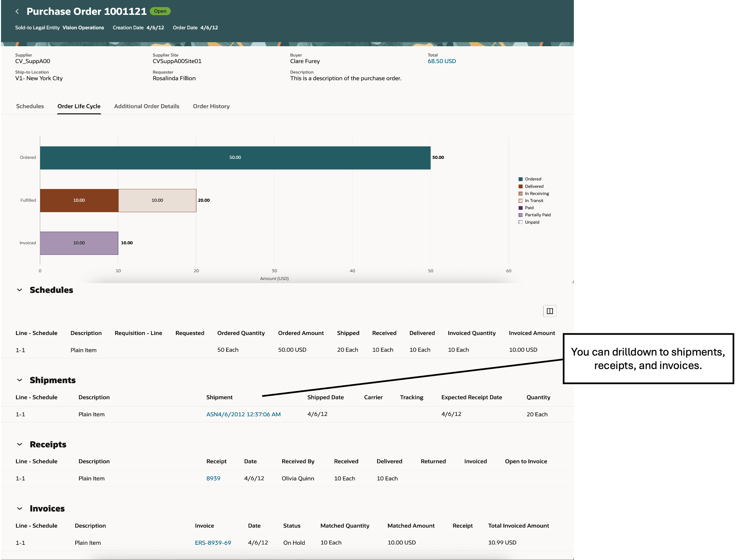
Task: Collapse the Schedules section
Action: (20, 290)
